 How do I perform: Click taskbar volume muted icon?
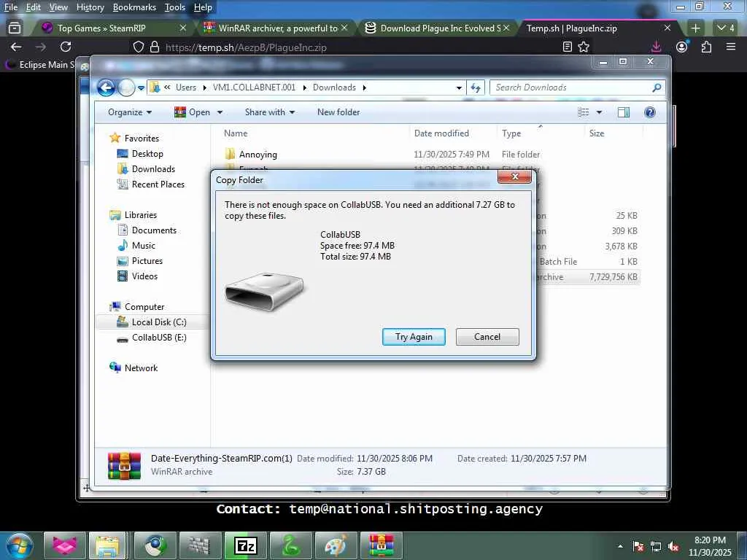click(x=673, y=546)
